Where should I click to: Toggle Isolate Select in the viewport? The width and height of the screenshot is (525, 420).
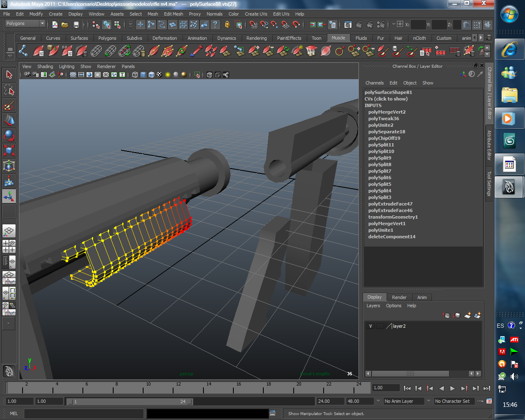point(197,75)
